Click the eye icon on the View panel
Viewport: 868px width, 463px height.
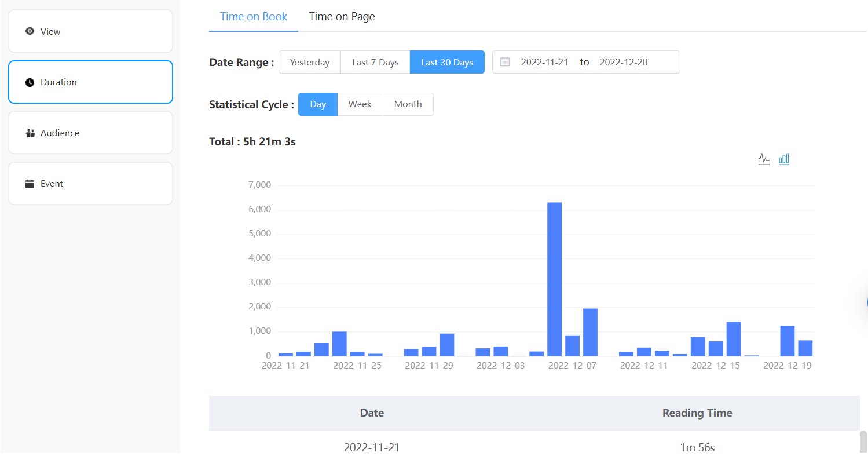tap(30, 31)
